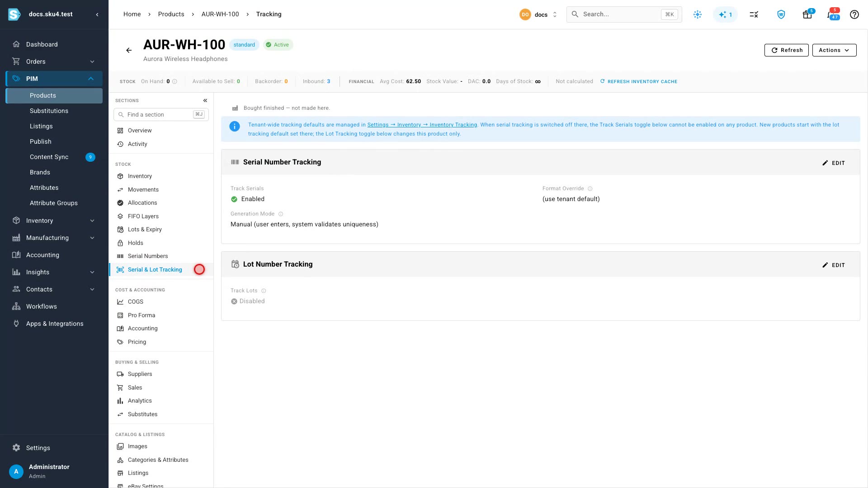Image resolution: width=868 pixels, height=488 pixels.
Task: Click the back arrow beside AUR-WH-100
Action: 129,50
